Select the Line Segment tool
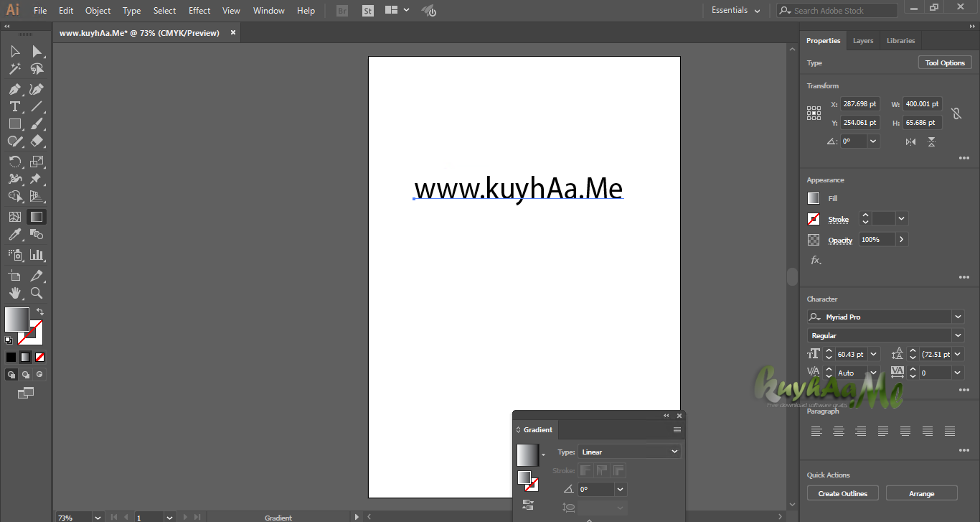 37,106
